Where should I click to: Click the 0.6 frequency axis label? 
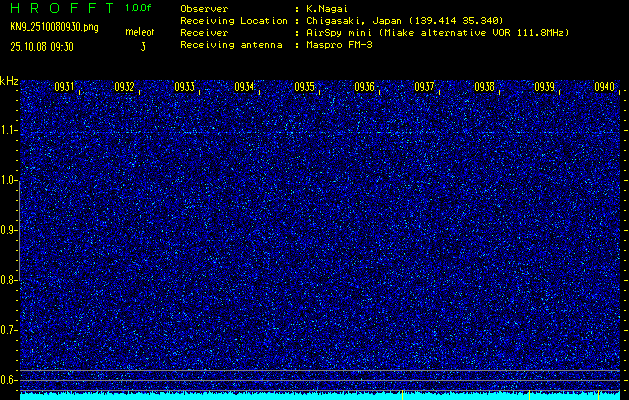(9, 380)
